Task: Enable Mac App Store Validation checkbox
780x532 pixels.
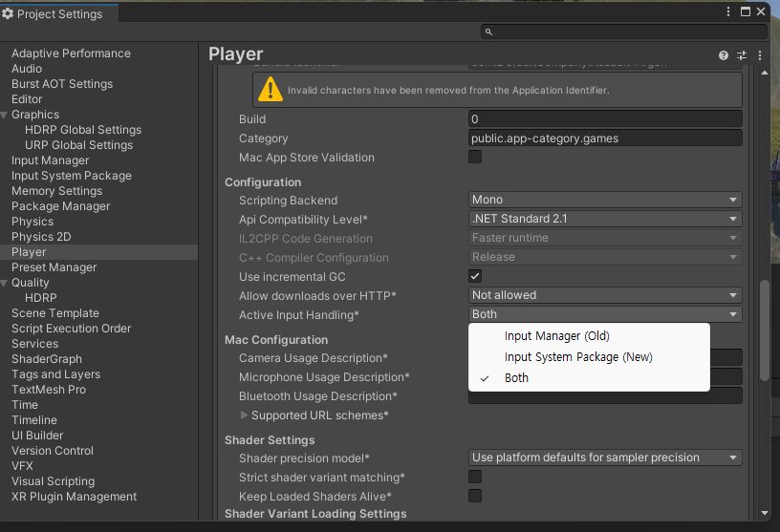Action: [475, 158]
